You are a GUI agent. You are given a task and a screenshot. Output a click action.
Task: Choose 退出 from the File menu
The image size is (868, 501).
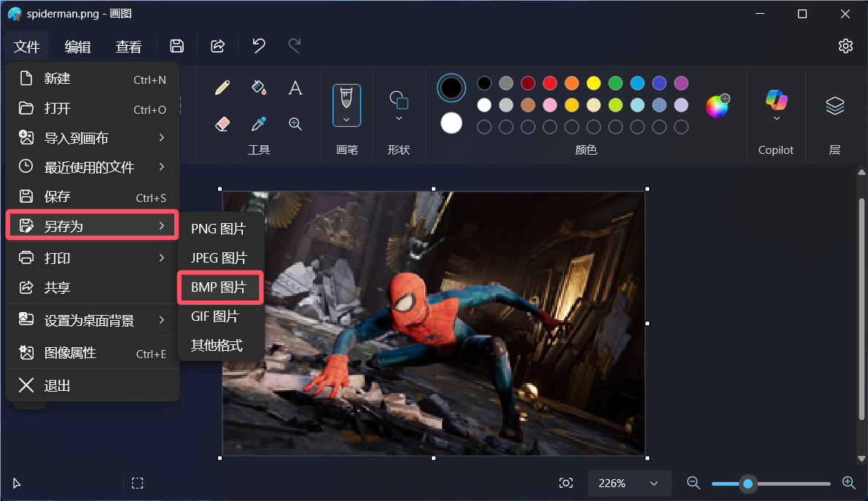click(x=93, y=385)
